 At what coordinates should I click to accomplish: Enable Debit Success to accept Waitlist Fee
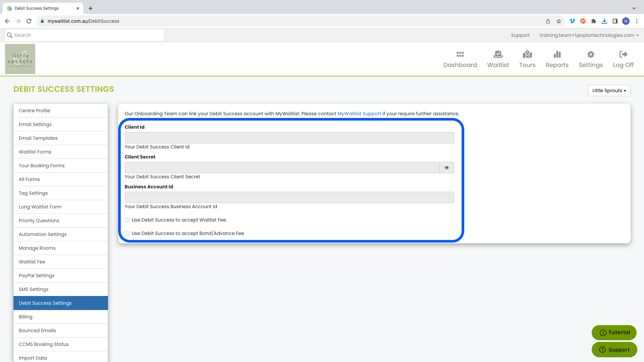coord(127,220)
